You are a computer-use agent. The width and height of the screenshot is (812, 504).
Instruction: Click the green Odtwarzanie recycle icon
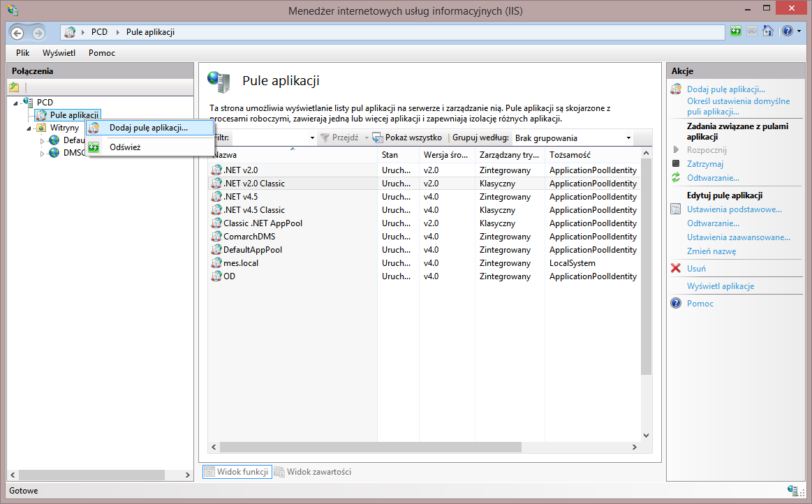click(676, 178)
